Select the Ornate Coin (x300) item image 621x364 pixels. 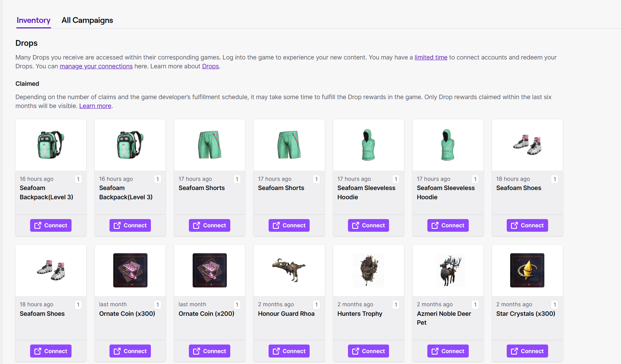[x=130, y=270]
